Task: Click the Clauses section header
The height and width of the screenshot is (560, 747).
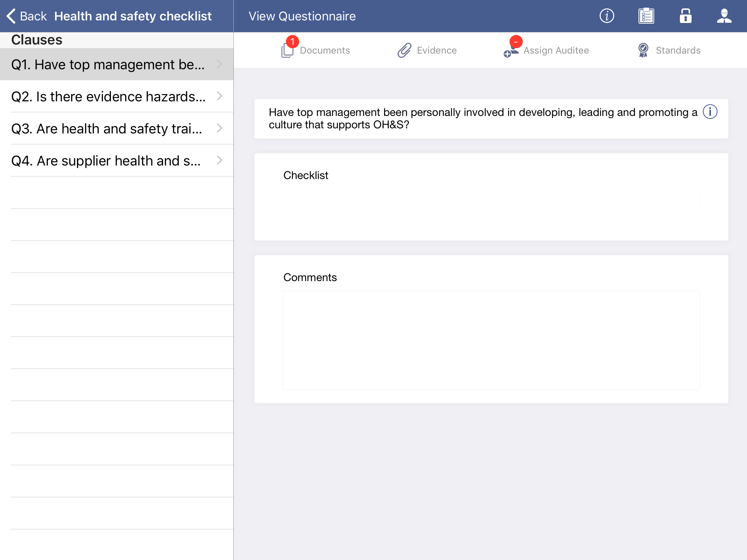Action: coord(37,40)
